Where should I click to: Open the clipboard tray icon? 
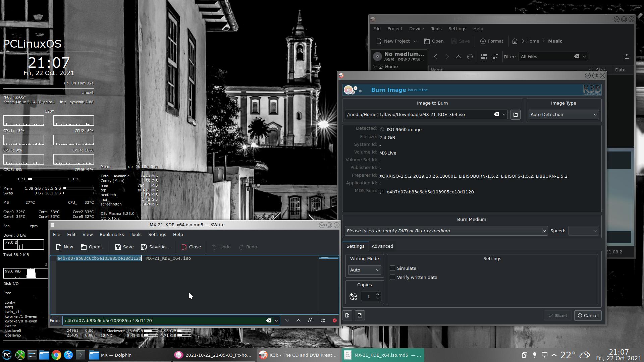click(525, 355)
